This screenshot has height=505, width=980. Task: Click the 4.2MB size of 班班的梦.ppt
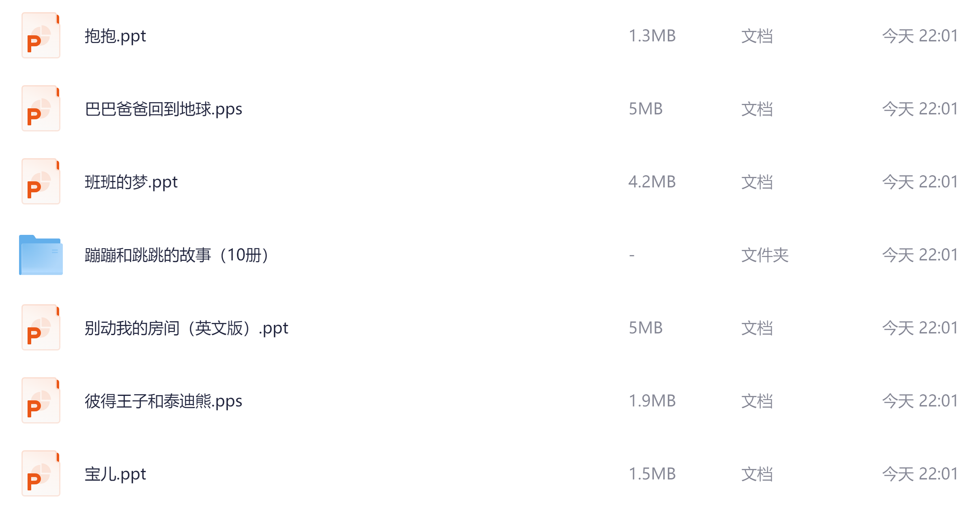pyautogui.click(x=652, y=182)
